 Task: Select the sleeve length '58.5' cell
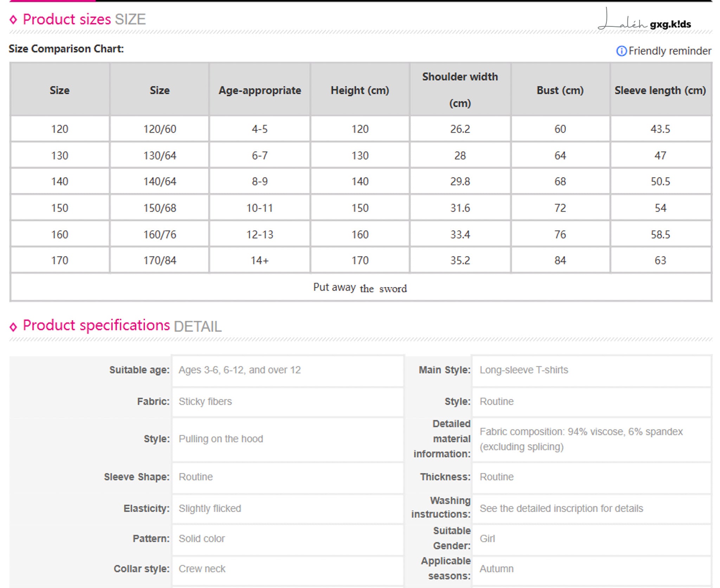coord(660,235)
